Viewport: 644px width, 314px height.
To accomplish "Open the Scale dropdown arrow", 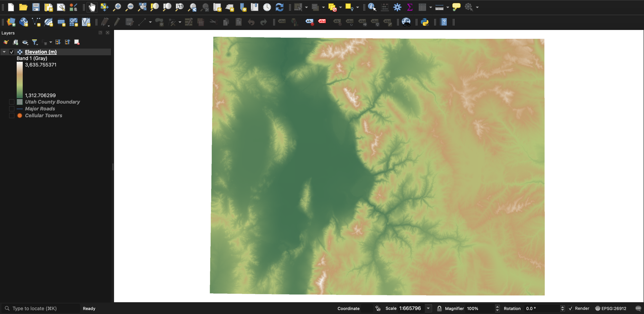I will pos(428,309).
